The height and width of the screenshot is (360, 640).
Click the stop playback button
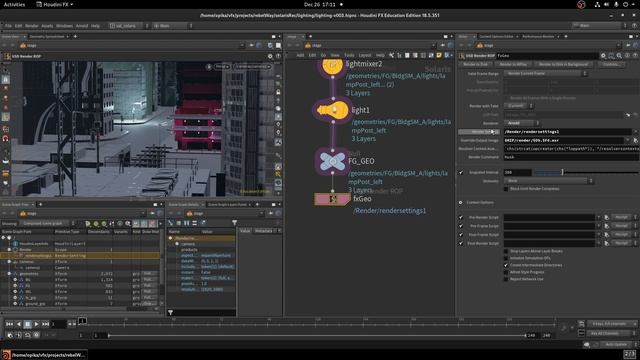pyautogui.click(x=27, y=324)
